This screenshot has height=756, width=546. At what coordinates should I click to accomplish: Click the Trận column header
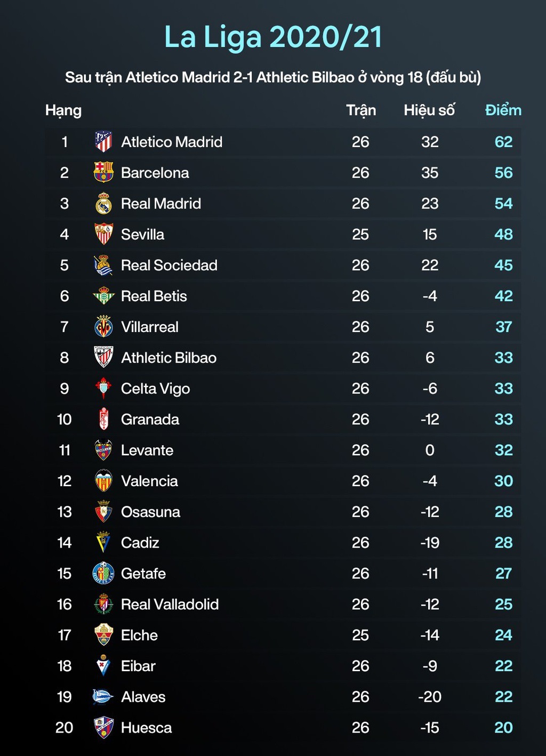361,110
